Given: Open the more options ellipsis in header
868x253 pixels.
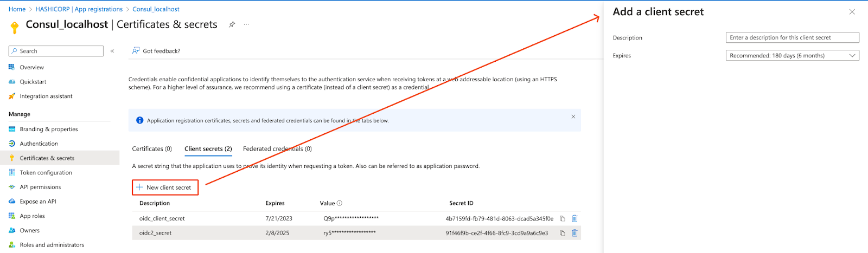Looking at the screenshot, I should coord(246,24).
